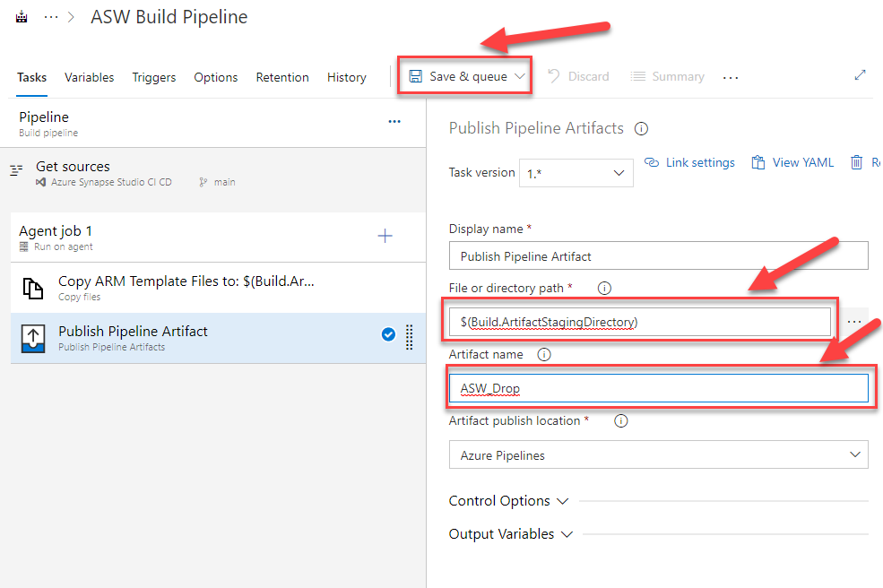Image resolution: width=883 pixels, height=588 pixels.
Task: Open Artifact publish location dropdown
Action: (658, 455)
